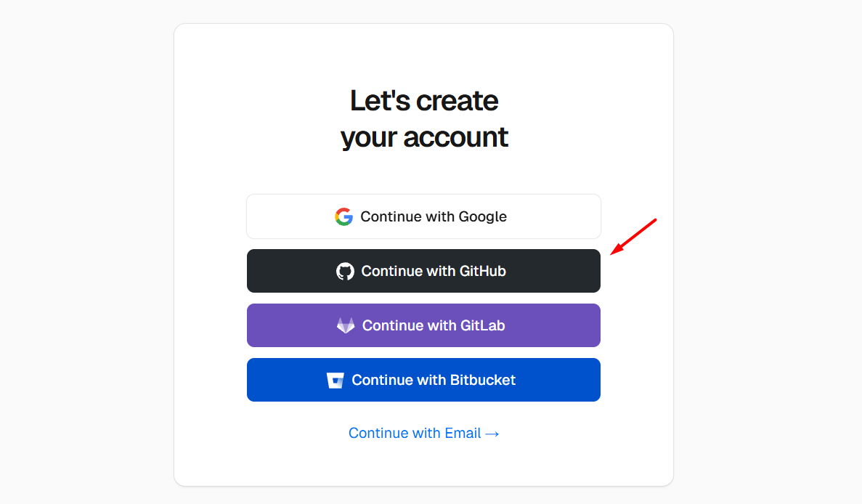
Task: Hit the purple GitLab logo on its button
Action: pos(344,325)
